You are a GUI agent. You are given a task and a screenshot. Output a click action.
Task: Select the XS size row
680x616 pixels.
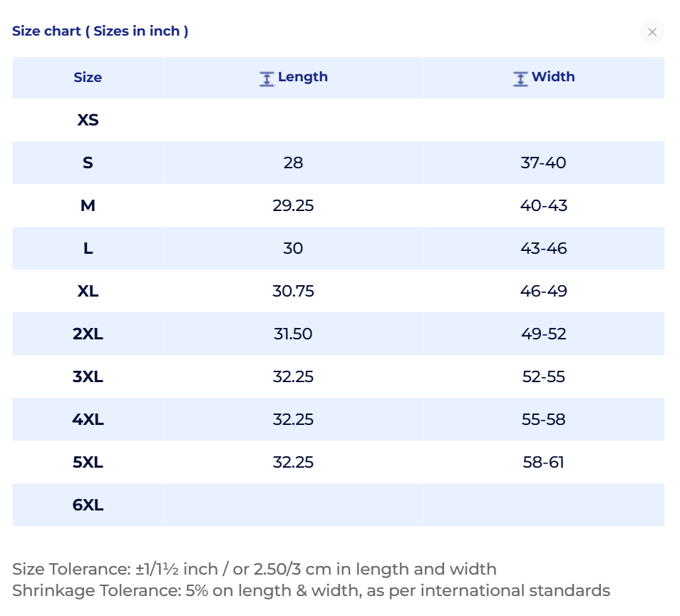tap(339, 120)
